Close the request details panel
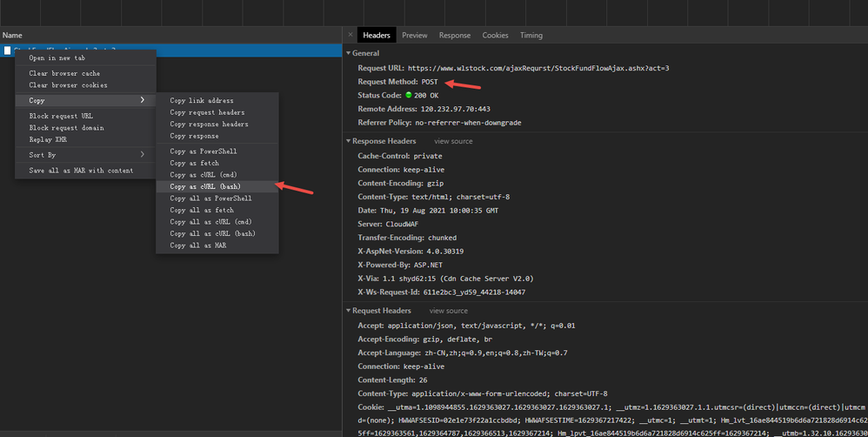This screenshot has width=868, height=437. tap(351, 35)
